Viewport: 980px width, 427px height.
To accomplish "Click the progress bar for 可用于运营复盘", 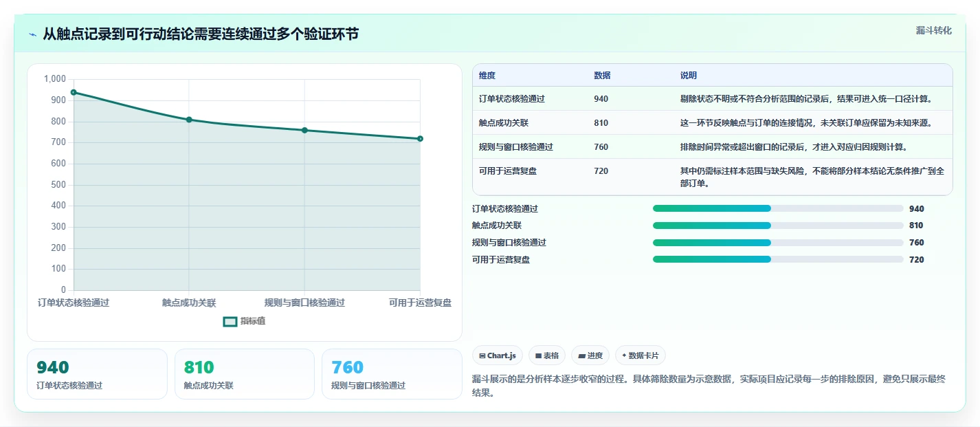I will coord(778,259).
